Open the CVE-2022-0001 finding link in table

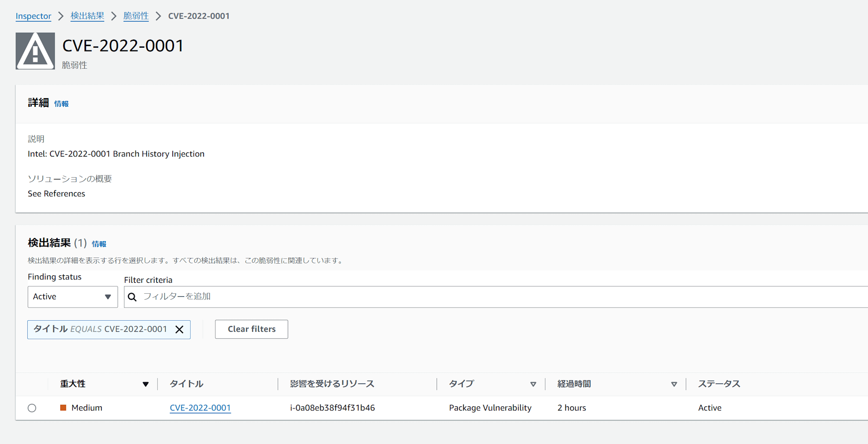[200, 408]
